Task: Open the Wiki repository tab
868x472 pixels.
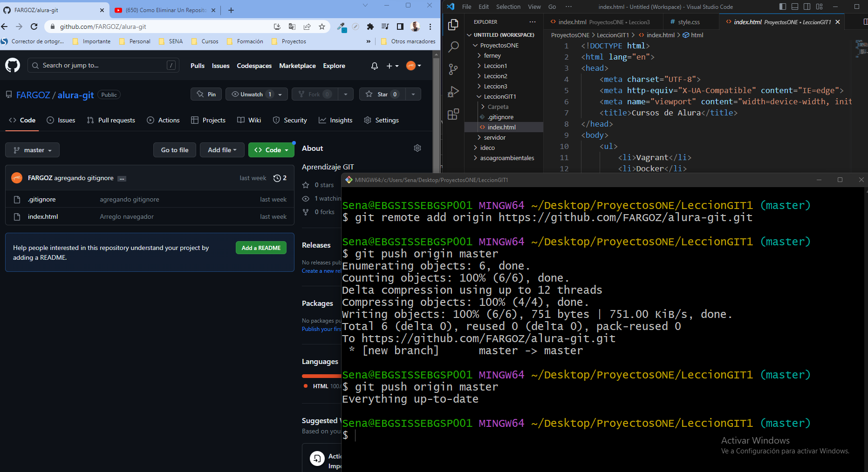Action: click(249, 120)
